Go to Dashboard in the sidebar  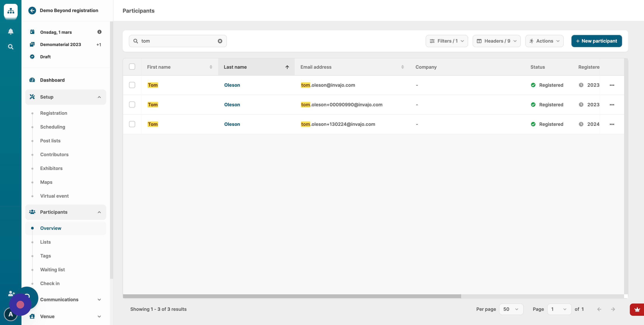click(52, 80)
